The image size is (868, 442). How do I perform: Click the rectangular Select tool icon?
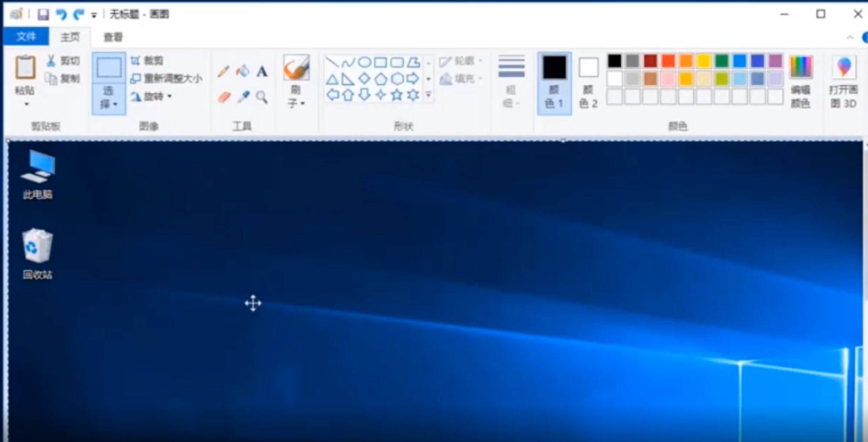coord(109,68)
